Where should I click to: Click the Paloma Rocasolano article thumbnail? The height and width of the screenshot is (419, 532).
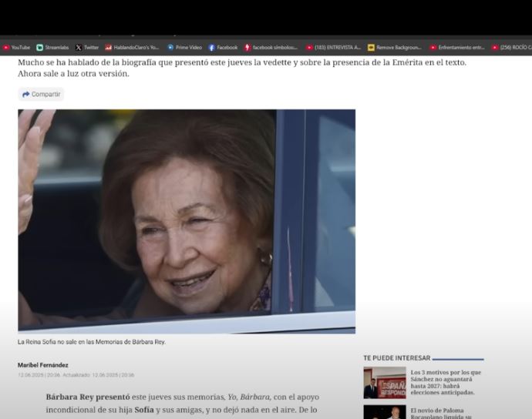(x=385, y=412)
